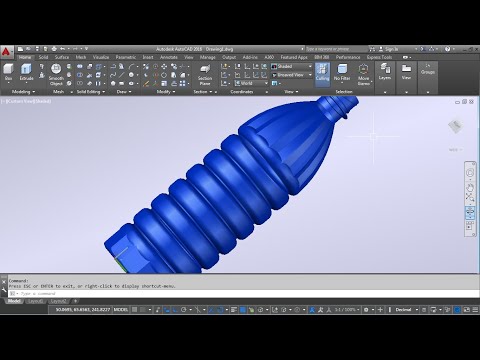Switch to the Solid ribbon tab

(43, 57)
